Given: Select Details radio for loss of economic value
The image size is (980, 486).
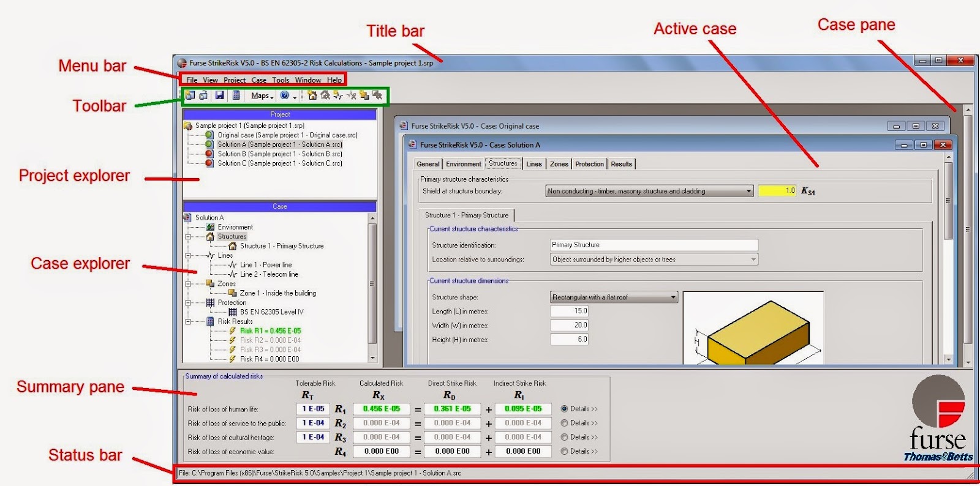Looking at the screenshot, I should [x=565, y=451].
